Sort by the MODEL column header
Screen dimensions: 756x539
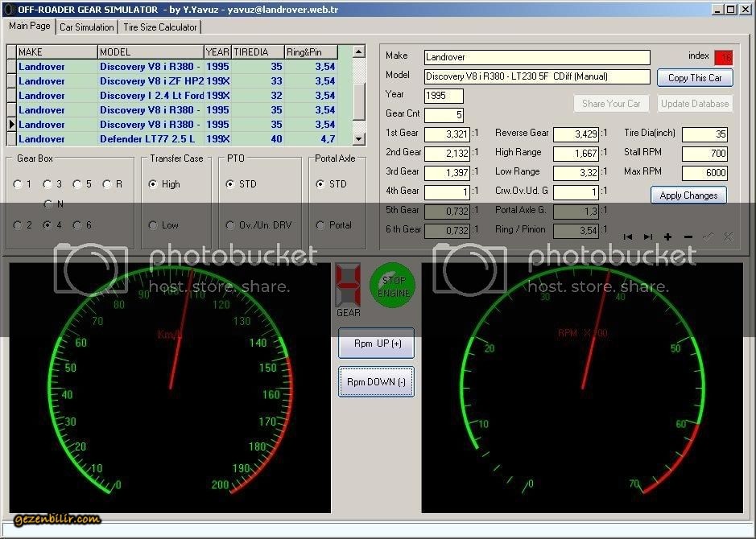[x=150, y=52]
